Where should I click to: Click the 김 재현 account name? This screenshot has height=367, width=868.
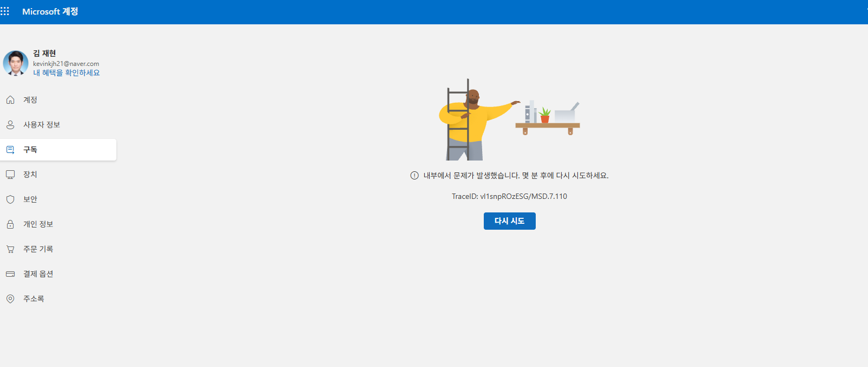(x=44, y=54)
